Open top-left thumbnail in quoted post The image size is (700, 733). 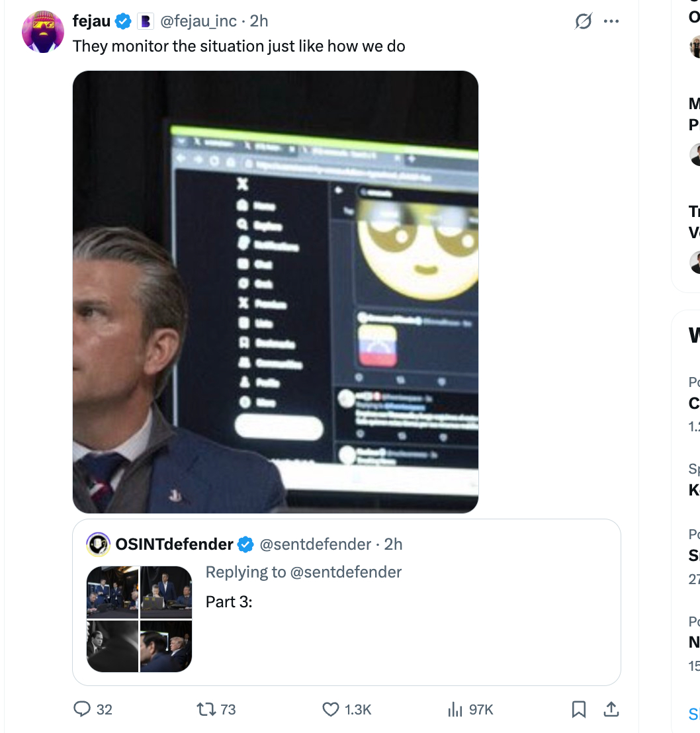pos(112,592)
